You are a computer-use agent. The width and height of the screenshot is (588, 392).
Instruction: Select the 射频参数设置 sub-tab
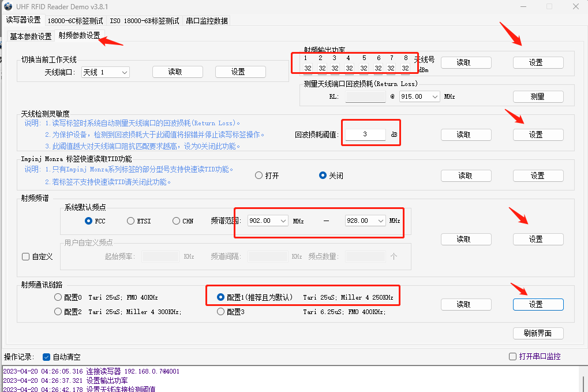(x=80, y=35)
